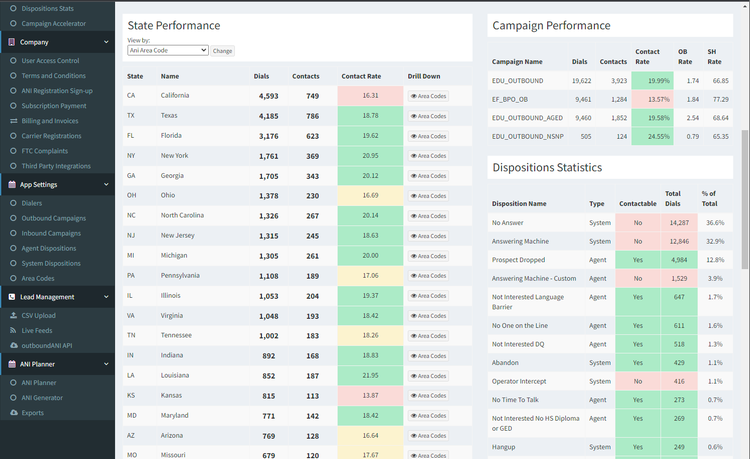The height and width of the screenshot is (459, 750).
Task: Click circle icon next to Dispositions Stats
Action: [13, 8]
